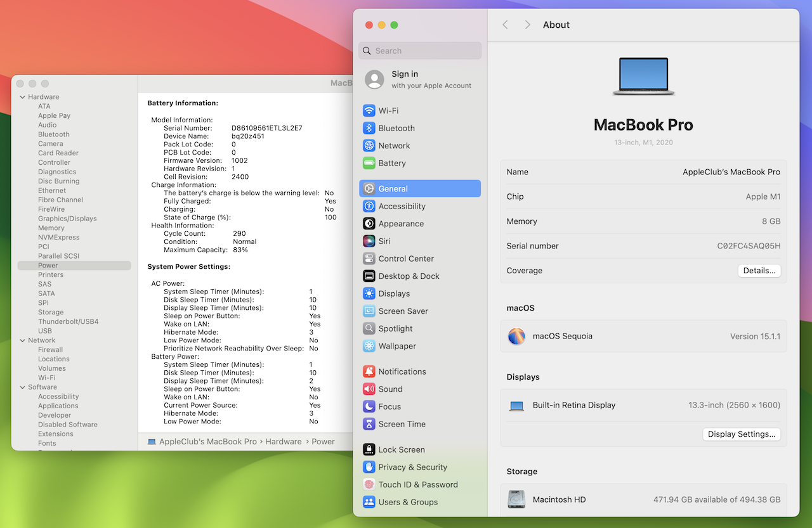Click the Spotlight magnifier icon
Image resolution: width=812 pixels, height=528 pixels.
point(369,328)
